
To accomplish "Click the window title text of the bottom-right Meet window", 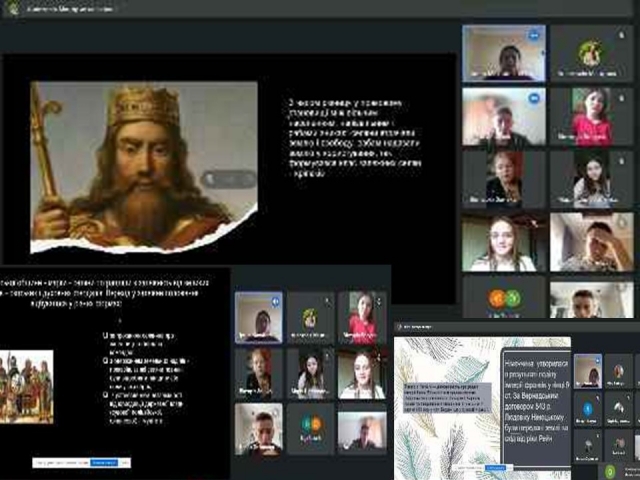I will [x=418, y=327].
